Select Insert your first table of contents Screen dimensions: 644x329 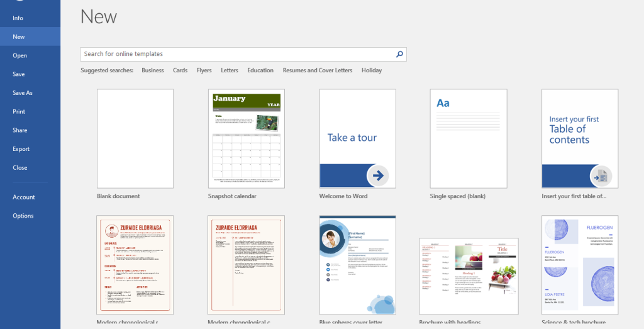(x=579, y=138)
